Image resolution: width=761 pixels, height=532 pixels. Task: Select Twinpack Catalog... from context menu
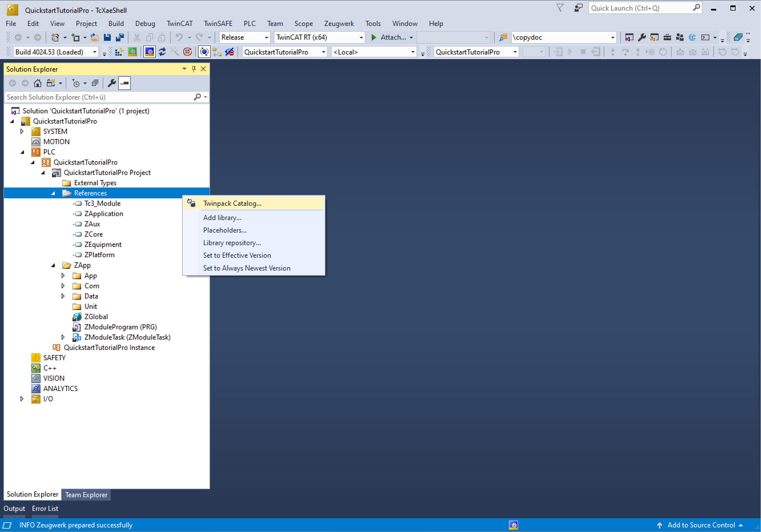point(254,203)
